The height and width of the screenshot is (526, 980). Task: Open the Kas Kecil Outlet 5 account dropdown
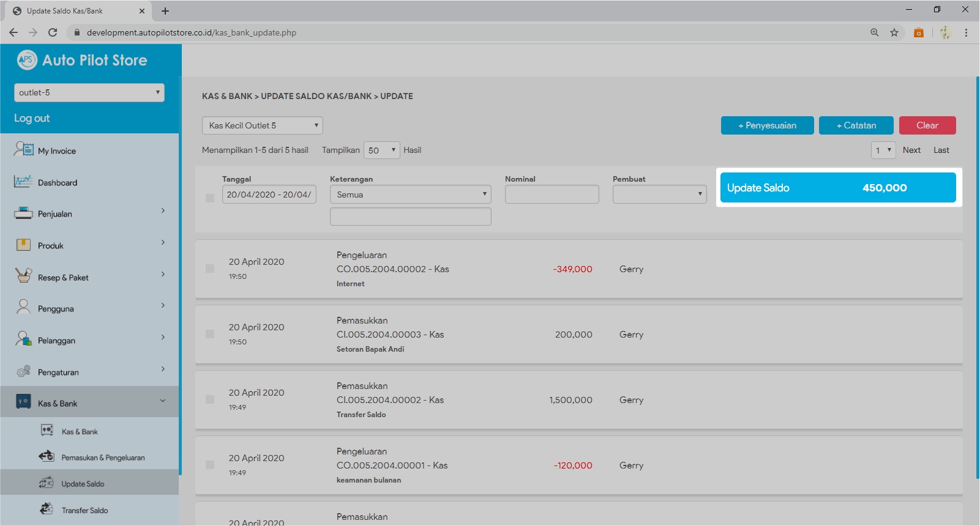(x=262, y=125)
